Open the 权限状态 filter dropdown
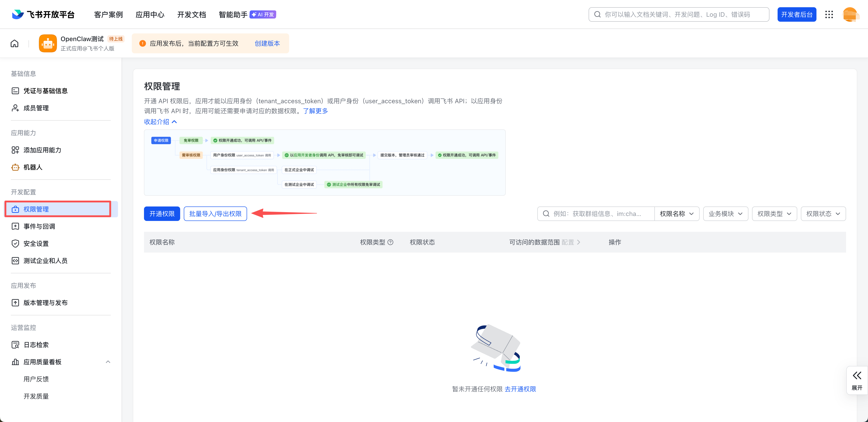The width and height of the screenshot is (868, 422). pos(823,214)
